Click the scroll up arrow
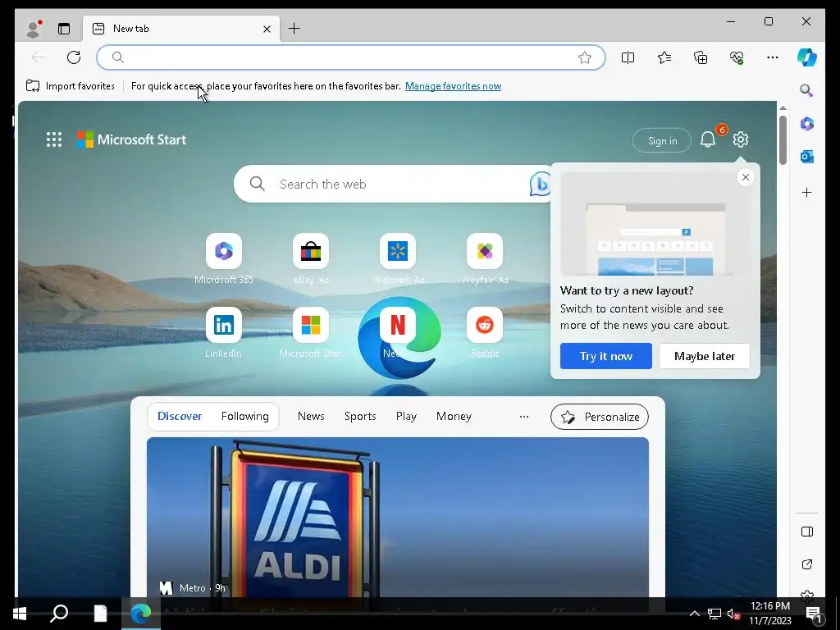Screen dimensions: 840x630 [783, 108]
